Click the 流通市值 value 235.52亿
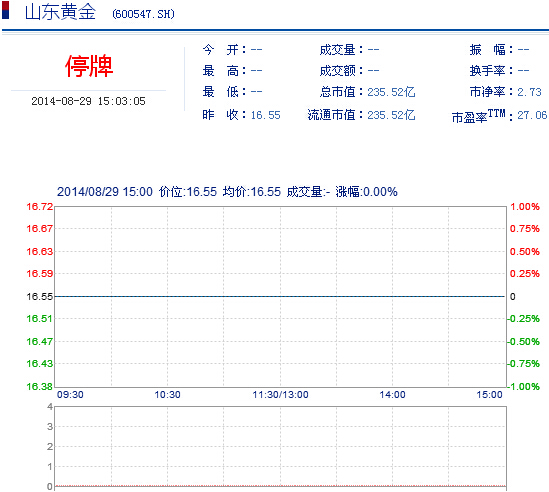The height and width of the screenshot is (492, 549). point(391,115)
